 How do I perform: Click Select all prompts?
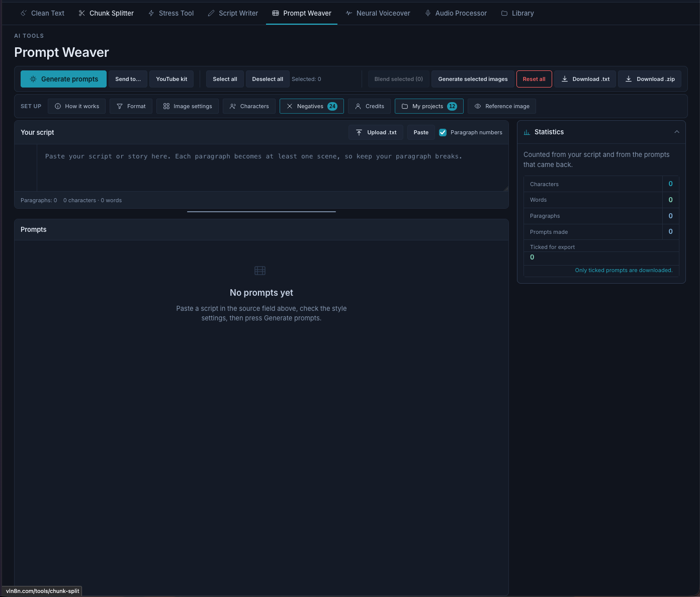point(225,79)
